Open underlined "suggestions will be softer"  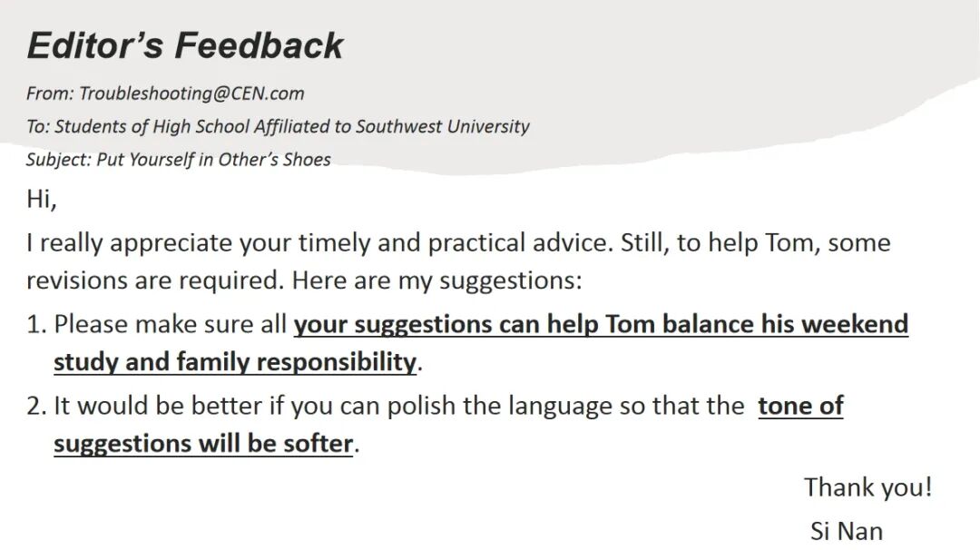(x=202, y=444)
